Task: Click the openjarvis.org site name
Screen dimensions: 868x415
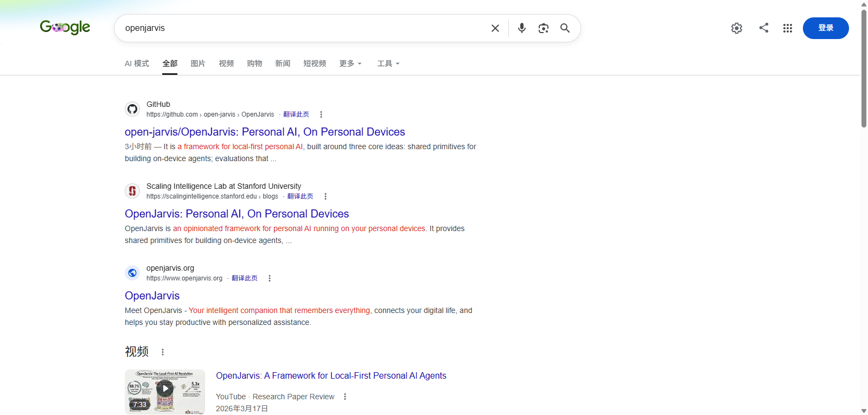Action: (x=170, y=268)
